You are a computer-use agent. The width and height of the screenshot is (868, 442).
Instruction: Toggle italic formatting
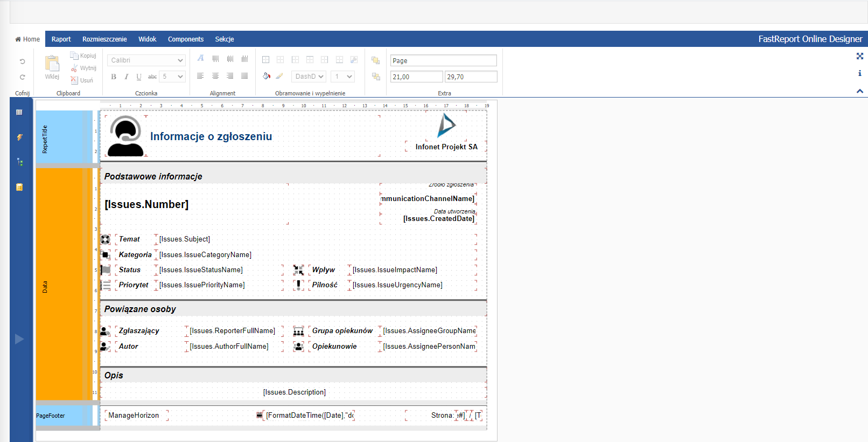[126, 77]
